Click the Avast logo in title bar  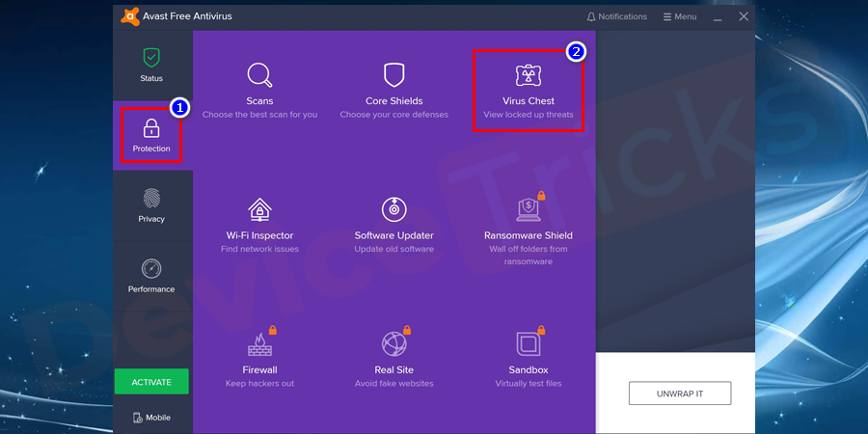[x=129, y=16]
